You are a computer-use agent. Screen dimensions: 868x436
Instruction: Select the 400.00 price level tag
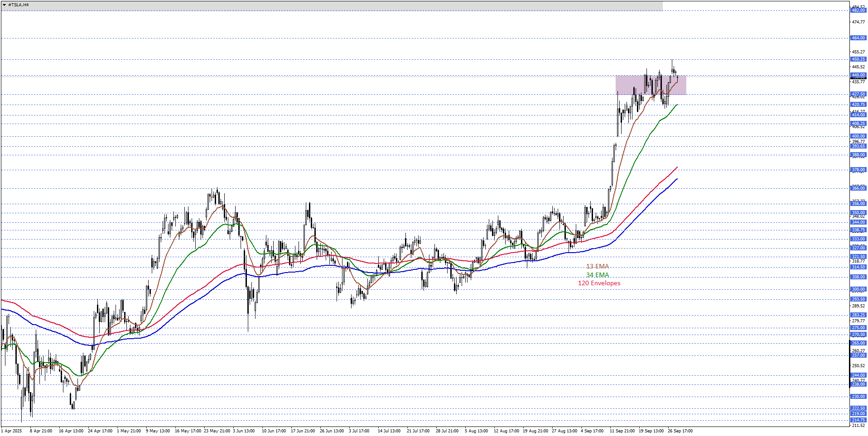point(858,136)
